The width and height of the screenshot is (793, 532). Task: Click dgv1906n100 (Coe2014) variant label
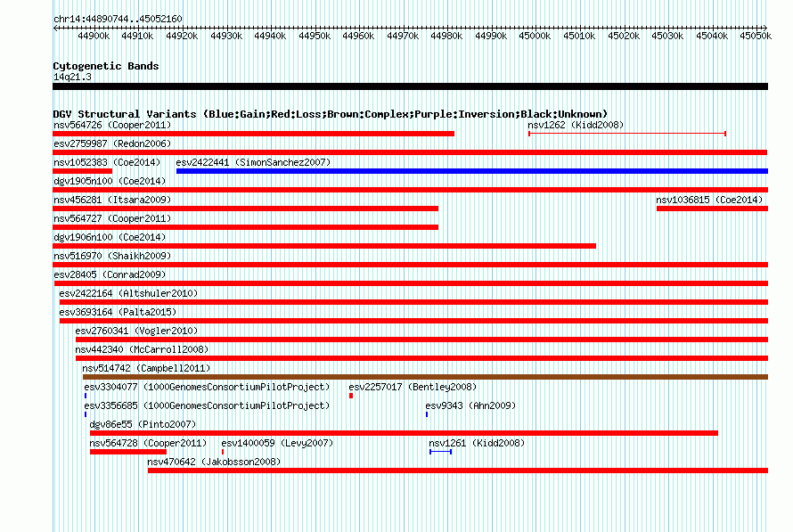point(110,237)
